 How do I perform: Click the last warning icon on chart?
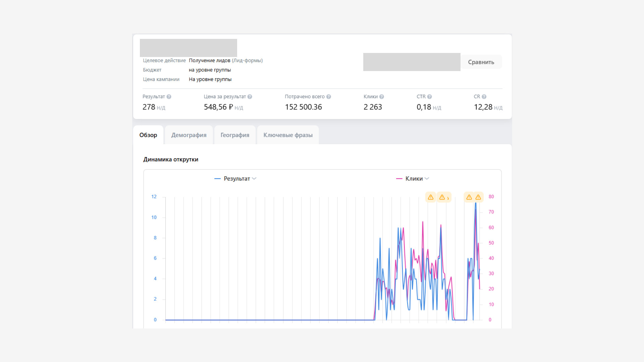478,197
